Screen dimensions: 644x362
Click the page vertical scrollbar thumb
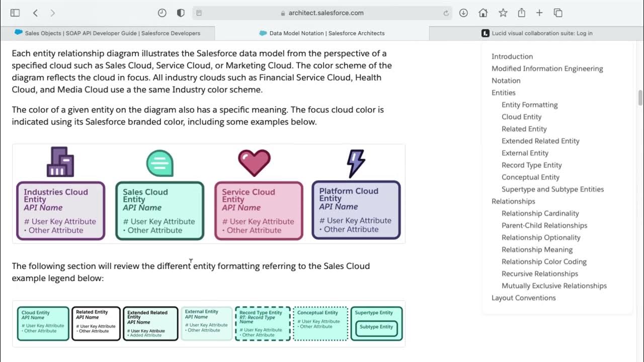(640, 98)
